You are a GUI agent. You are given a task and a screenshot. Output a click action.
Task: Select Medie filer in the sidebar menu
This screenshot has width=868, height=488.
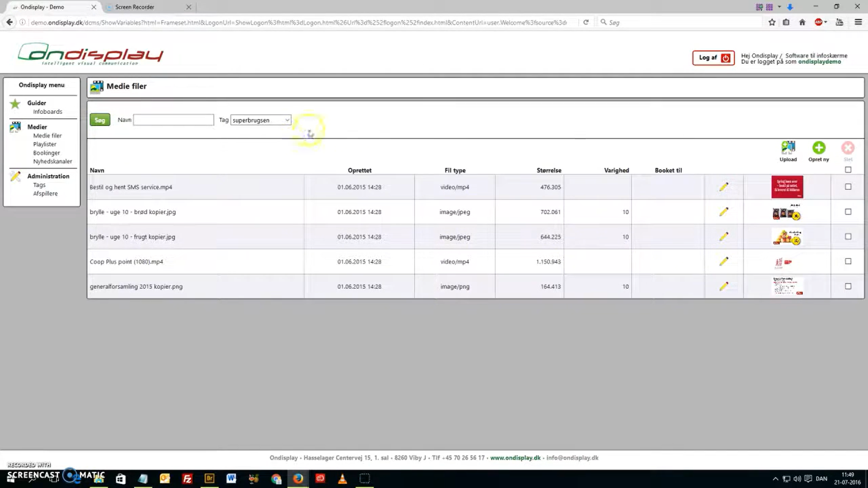47,136
